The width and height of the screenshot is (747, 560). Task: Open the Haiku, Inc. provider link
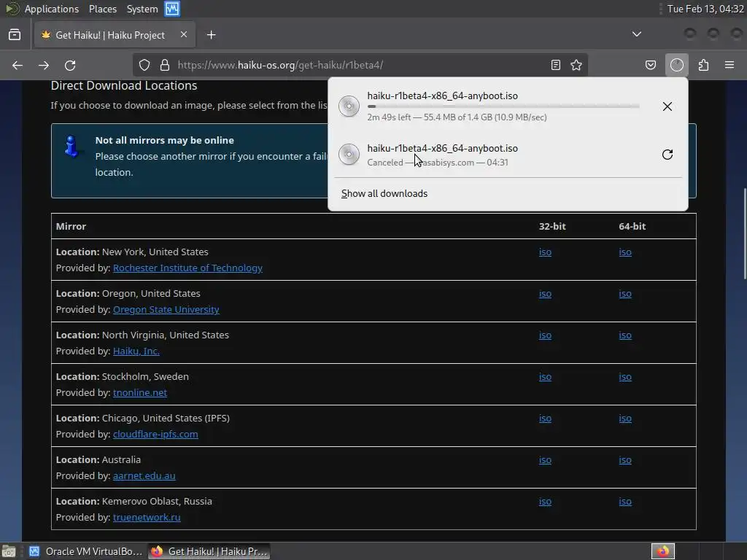pyautogui.click(x=136, y=351)
